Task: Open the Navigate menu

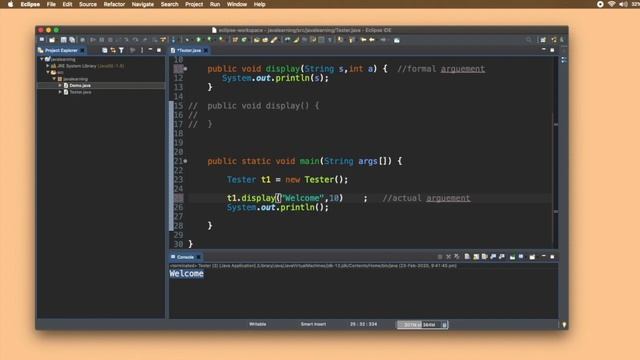Action: 143,4
